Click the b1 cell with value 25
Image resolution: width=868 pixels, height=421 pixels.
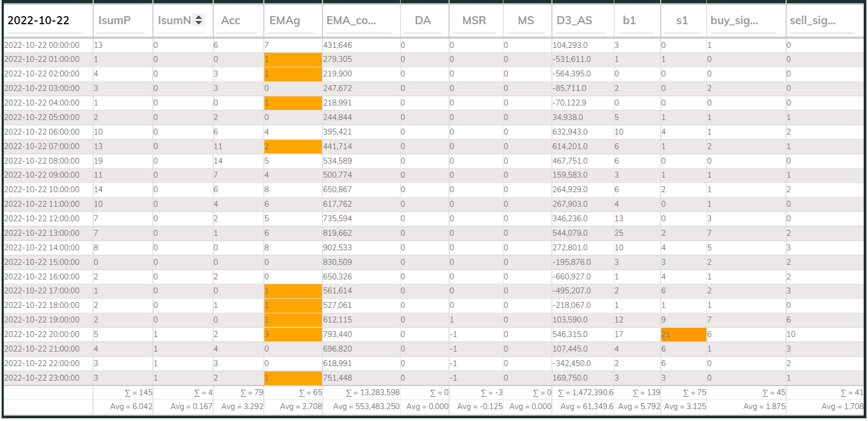[x=619, y=233]
